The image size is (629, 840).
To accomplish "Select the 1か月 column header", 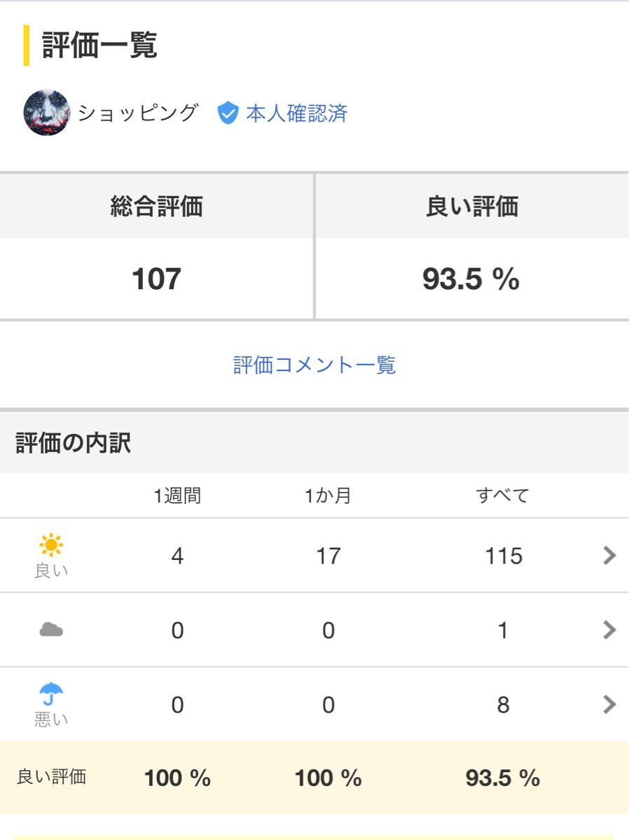I will tap(328, 496).
